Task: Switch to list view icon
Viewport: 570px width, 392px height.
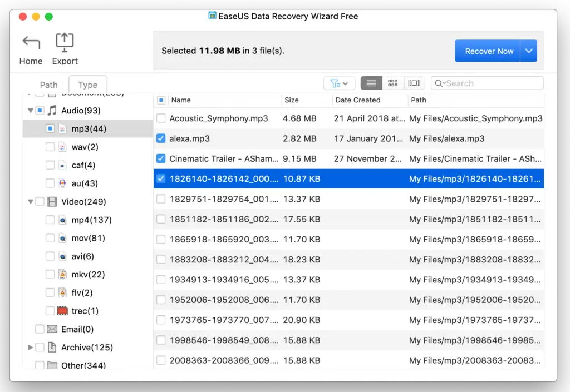Action: (x=371, y=83)
